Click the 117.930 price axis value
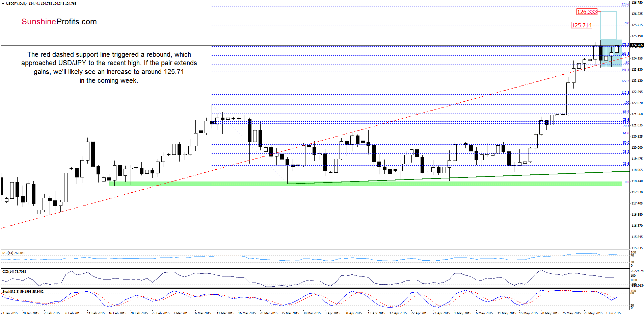 pyautogui.click(x=637, y=192)
